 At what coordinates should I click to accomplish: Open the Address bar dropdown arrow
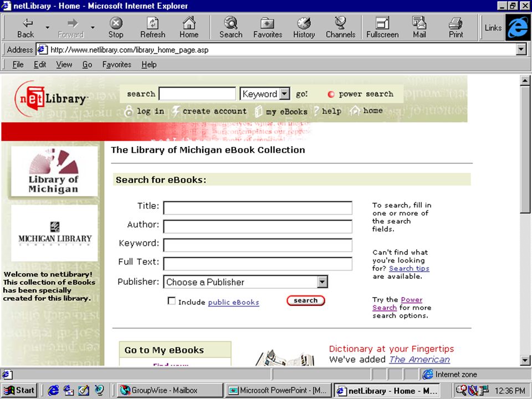521,49
